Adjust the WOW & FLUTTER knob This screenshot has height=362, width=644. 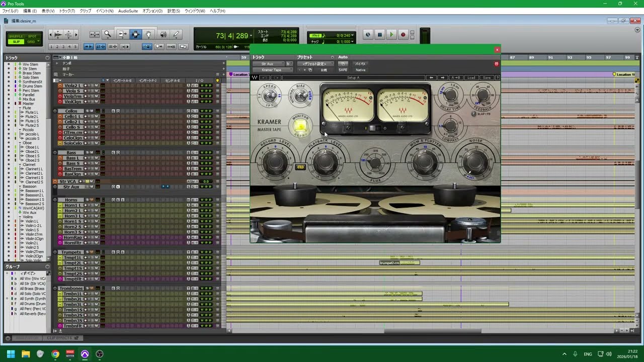425,162
